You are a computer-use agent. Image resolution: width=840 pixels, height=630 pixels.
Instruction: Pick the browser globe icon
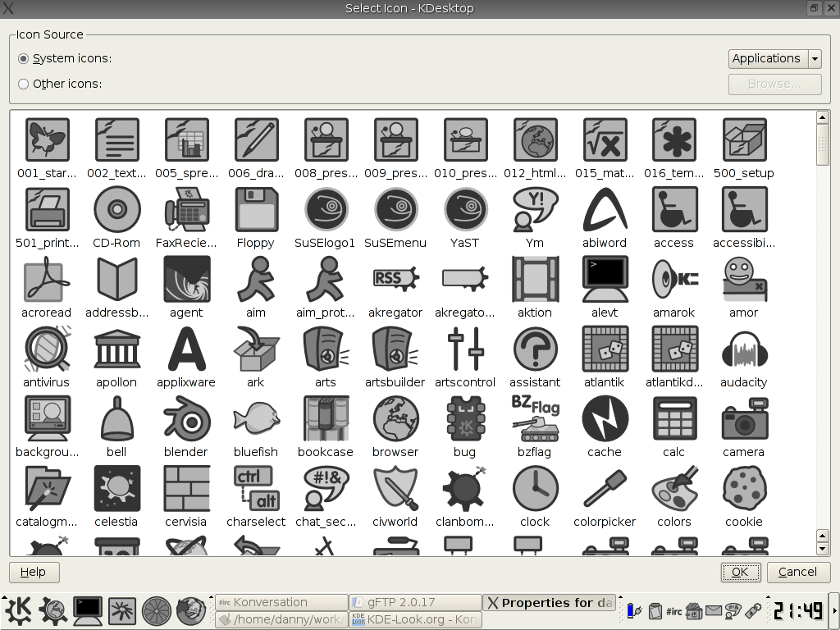coord(395,419)
